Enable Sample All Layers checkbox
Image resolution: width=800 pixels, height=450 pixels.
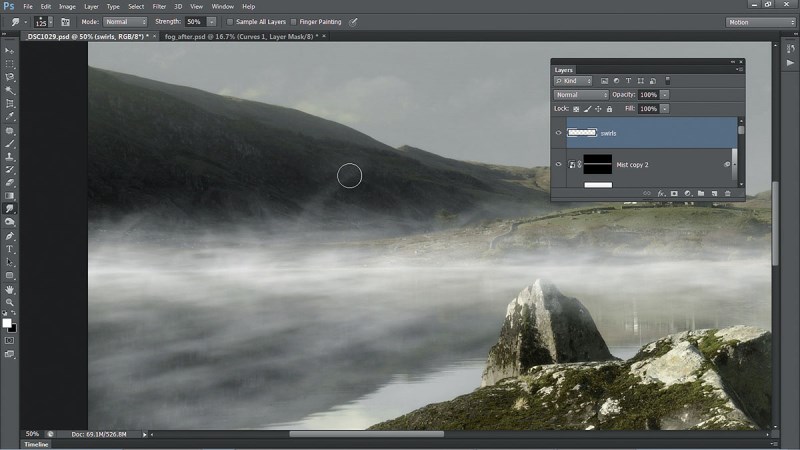click(x=230, y=22)
